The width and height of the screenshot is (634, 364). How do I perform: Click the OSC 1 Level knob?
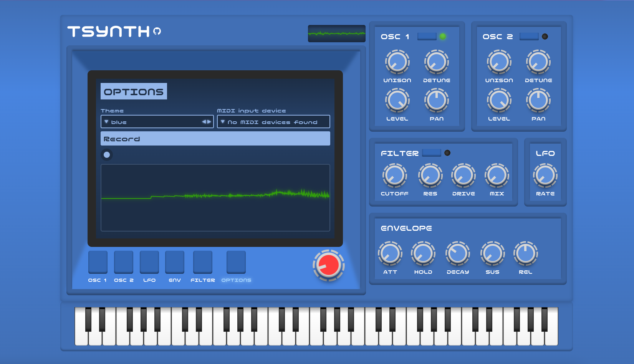397,101
